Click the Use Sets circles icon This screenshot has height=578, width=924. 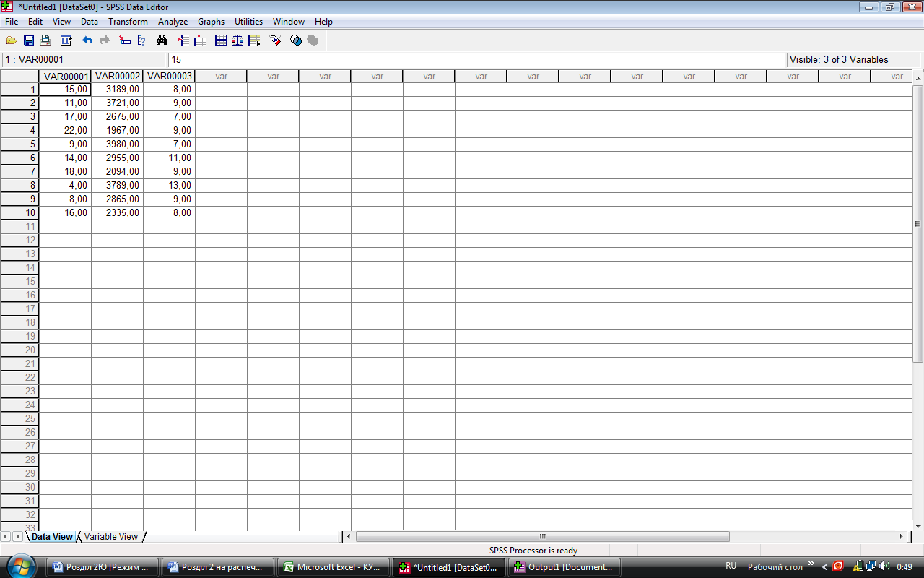[295, 40]
